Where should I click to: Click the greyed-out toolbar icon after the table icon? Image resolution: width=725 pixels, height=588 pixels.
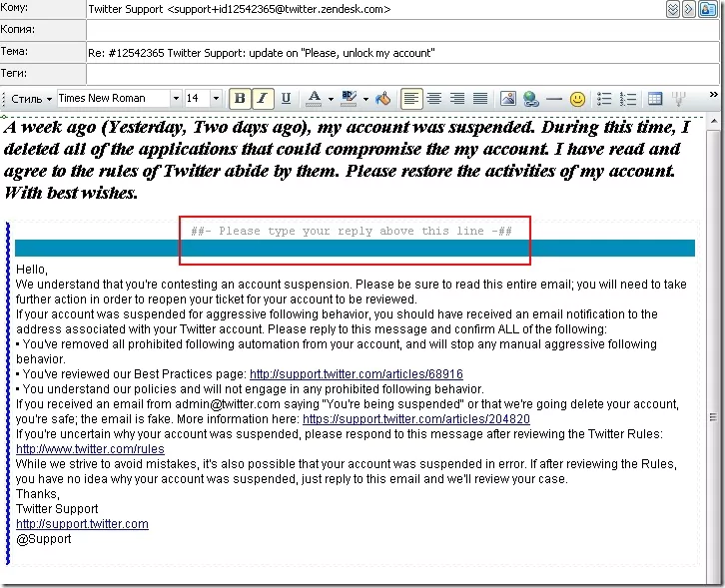[x=678, y=99]
